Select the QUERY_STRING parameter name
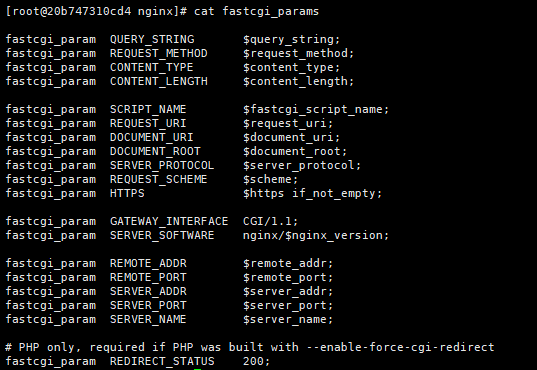The height and width of the screenshot is (370, 537). [152, 39]
